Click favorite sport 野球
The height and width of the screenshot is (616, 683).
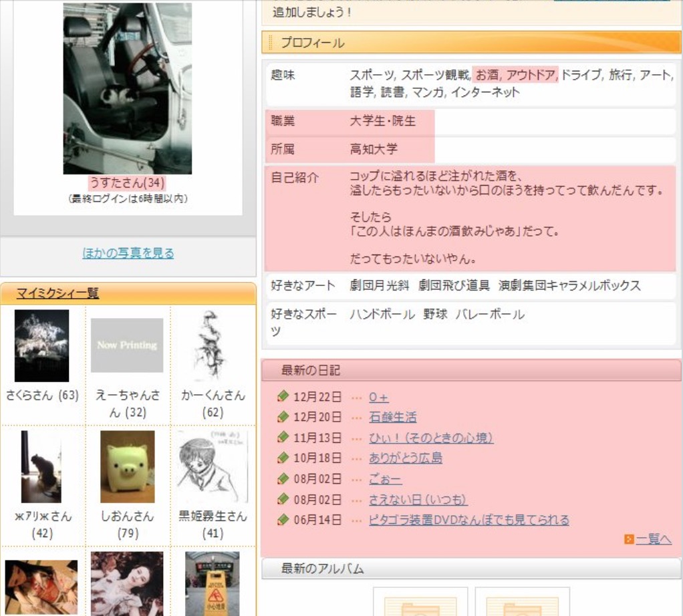[435, 314]
